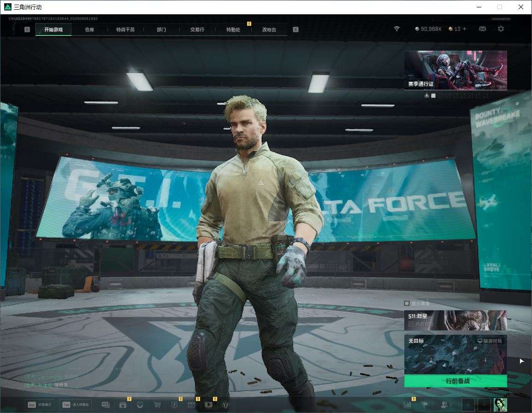Open the 开始游戏 tab
The image size is (532, 413).
tap(53, 29)
